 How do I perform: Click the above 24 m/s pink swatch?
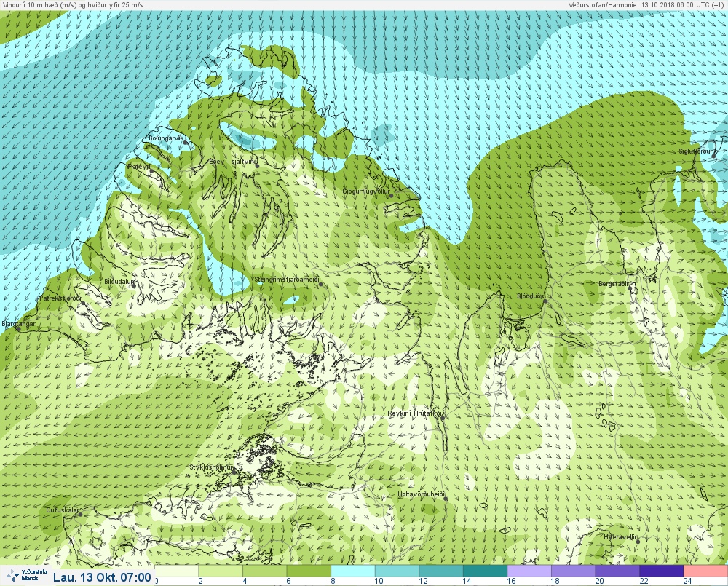tap(705, 571)
